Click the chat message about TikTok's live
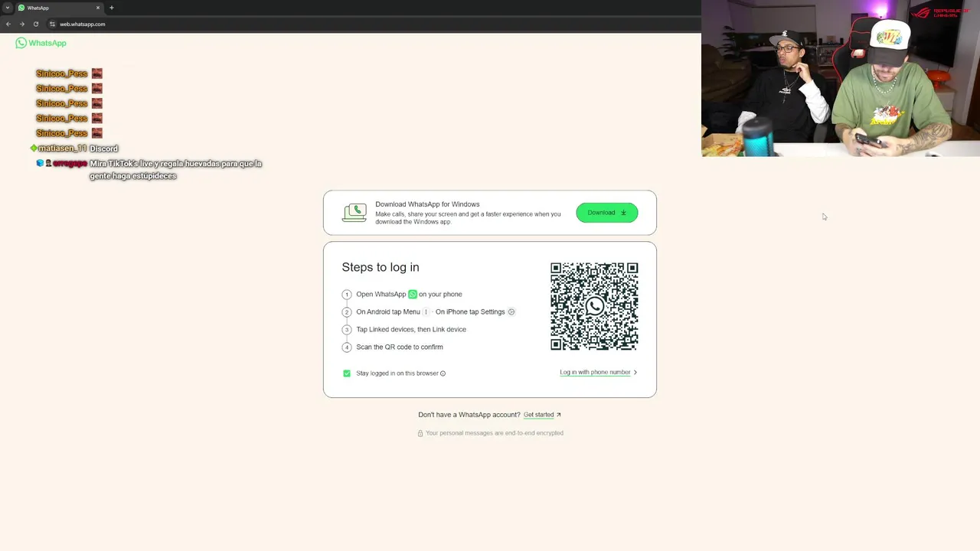The width and height of the screenshot is (980, 551). (x=149, y=170)
